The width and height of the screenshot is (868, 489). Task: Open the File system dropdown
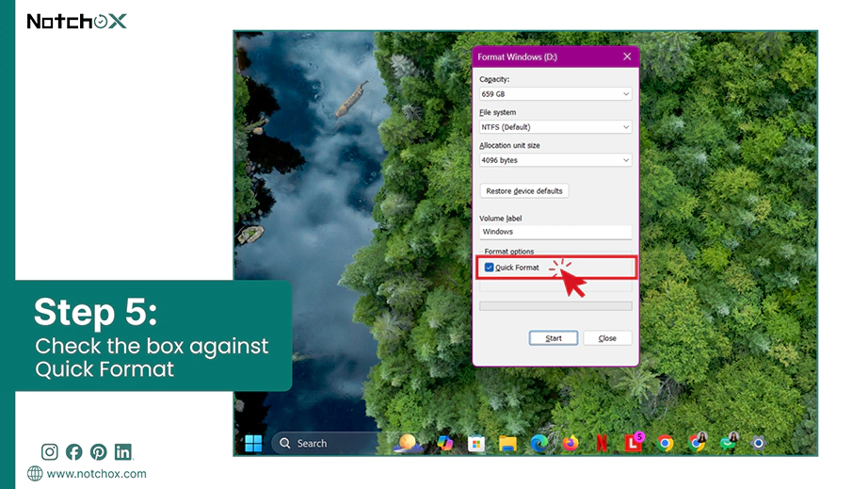point(555,127)
